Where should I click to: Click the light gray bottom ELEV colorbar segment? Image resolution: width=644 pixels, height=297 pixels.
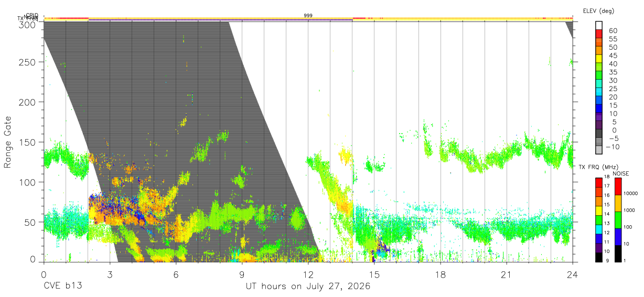(x=599, y=150)
